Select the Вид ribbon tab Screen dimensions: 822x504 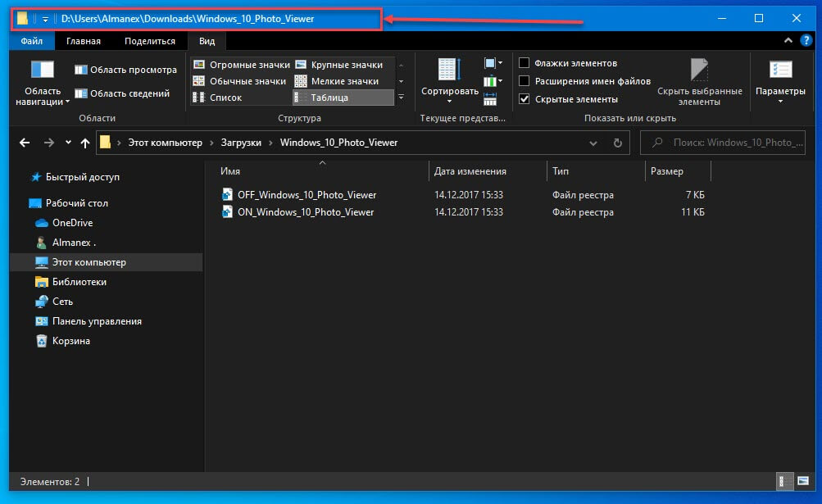click(207, 41)
